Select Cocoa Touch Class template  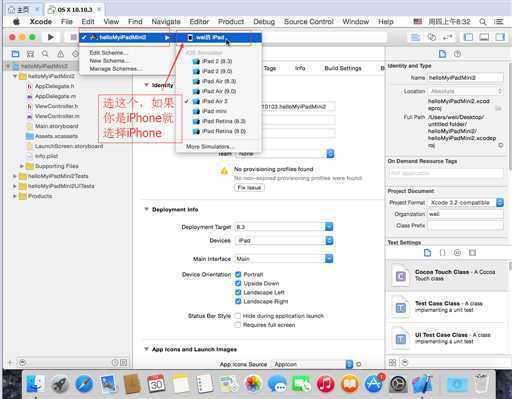(448, 275)
